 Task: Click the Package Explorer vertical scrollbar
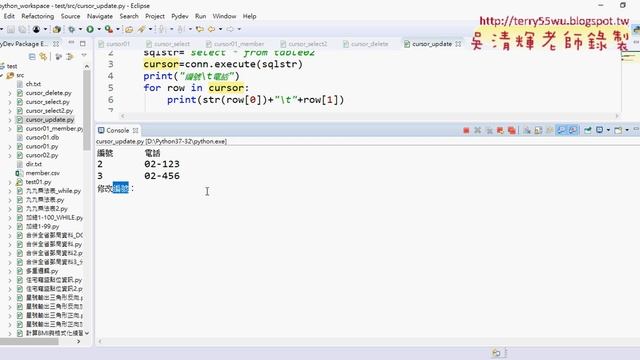pos(87,110)
